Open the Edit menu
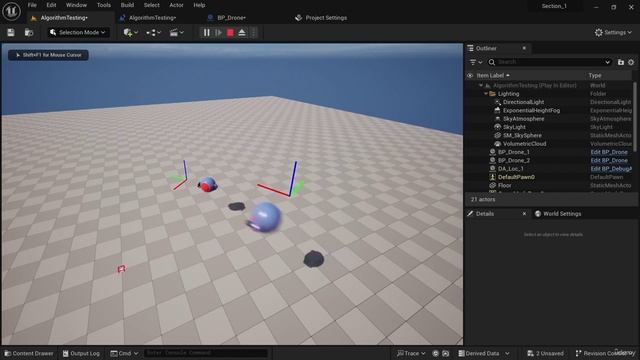This screenshot has height=360, width=640. pyautogui.click(x=51, y=5)
